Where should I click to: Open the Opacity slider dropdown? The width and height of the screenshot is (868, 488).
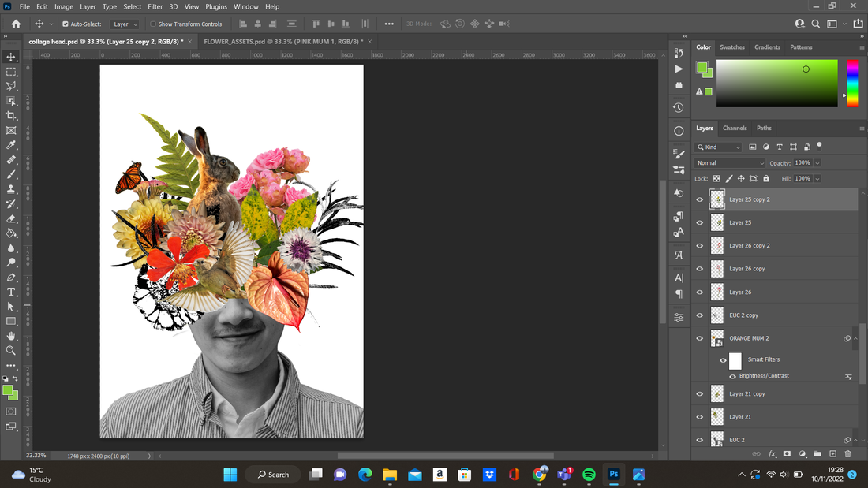click(817, 163)
